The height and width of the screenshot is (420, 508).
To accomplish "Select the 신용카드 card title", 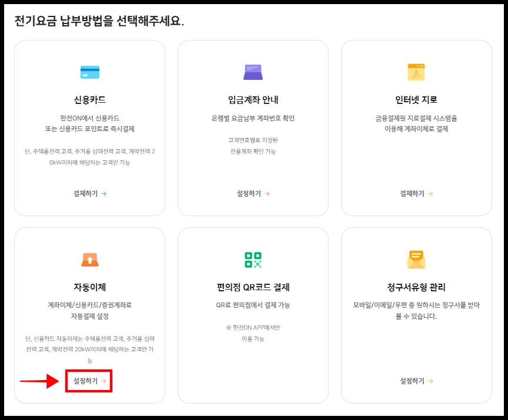I will coord(89,98).
